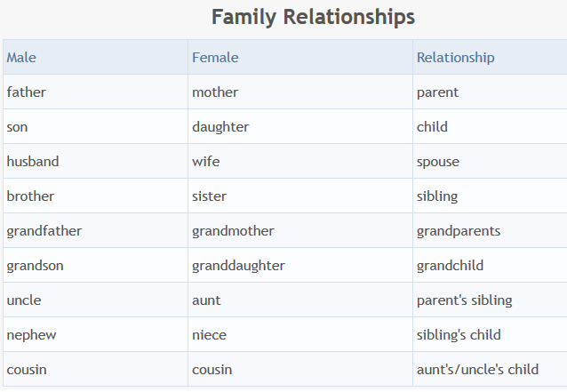Select the 'uncle' cell

(x=95, y=300)
